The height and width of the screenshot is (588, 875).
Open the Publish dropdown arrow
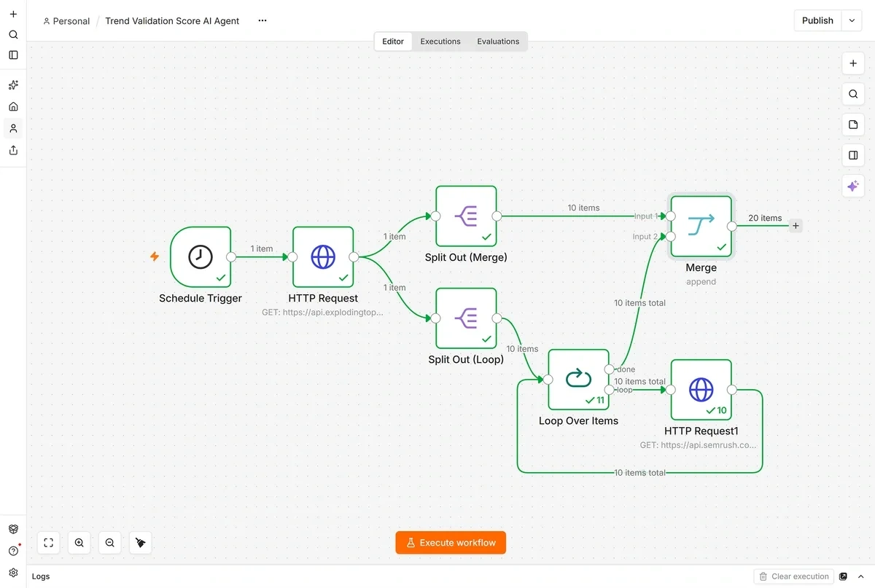pyautogui.click(x=852, y=20)
